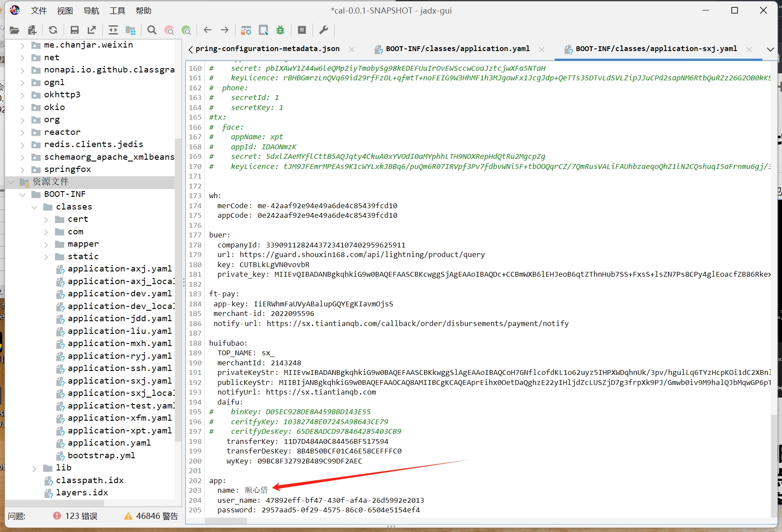Expand the cert folder
Image resolution: width=782 pixels, height=532 pixels.
pyautogui.click(x=46, y=220)
